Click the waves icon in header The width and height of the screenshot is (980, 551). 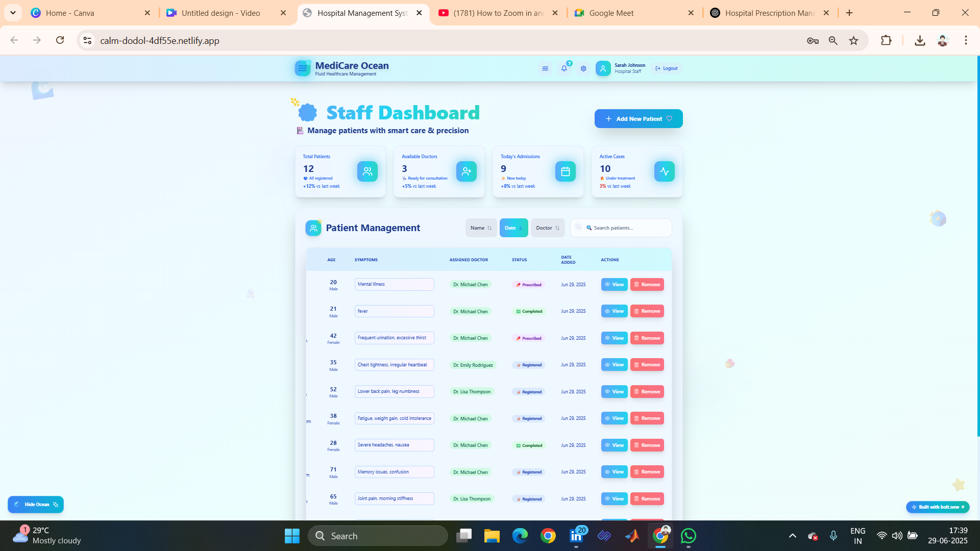[545, 68]
